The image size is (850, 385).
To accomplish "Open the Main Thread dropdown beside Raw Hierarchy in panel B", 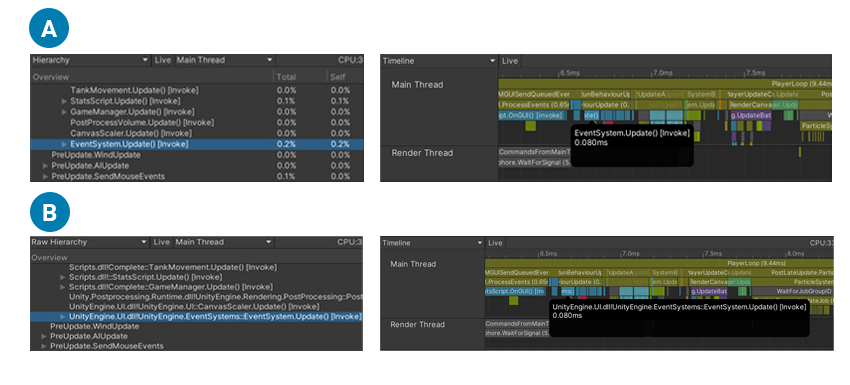I will click(224, 242).
